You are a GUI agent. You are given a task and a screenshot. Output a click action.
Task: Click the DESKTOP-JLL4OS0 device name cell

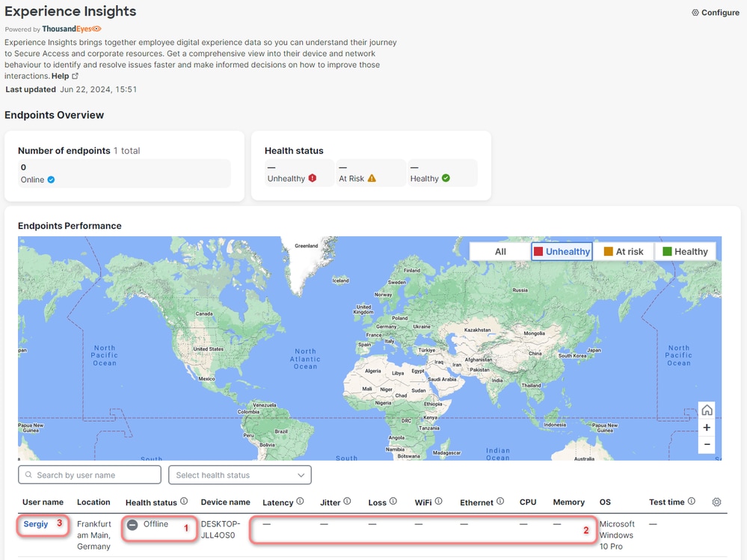click(x=221, y=529)
